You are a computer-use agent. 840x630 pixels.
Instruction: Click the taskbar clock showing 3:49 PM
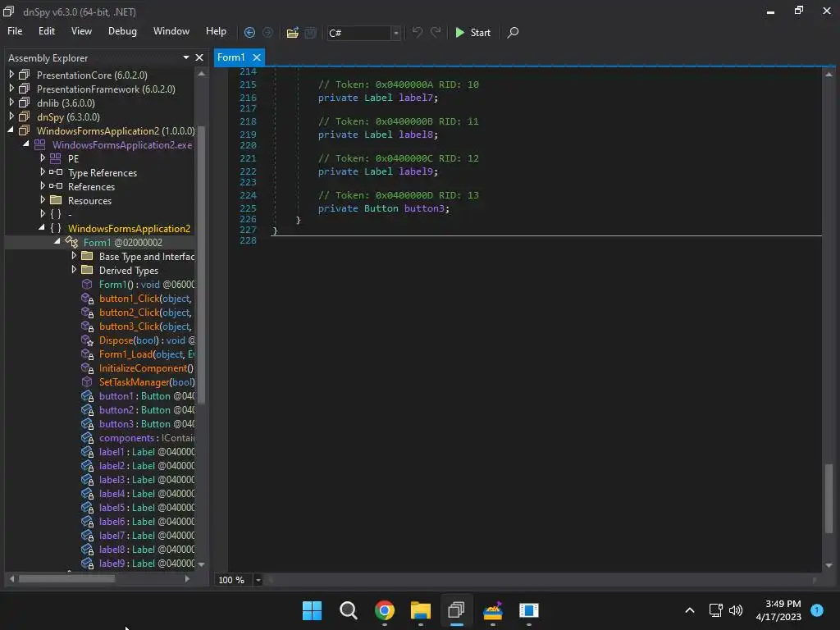(x=778, y=610)
